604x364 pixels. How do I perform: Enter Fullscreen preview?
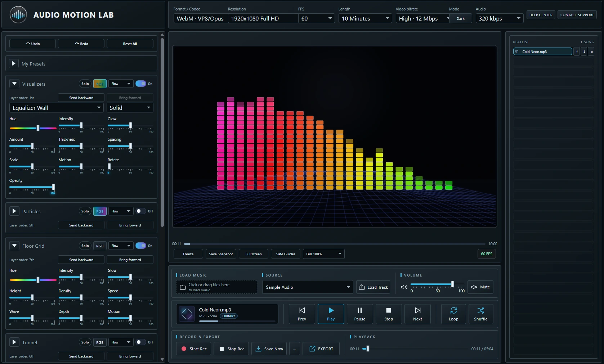[254, 254]
